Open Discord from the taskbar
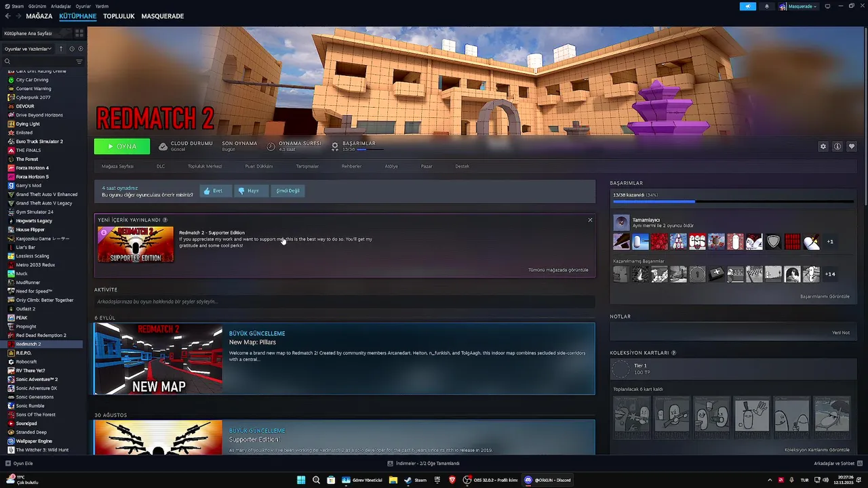 click(548, 480)
